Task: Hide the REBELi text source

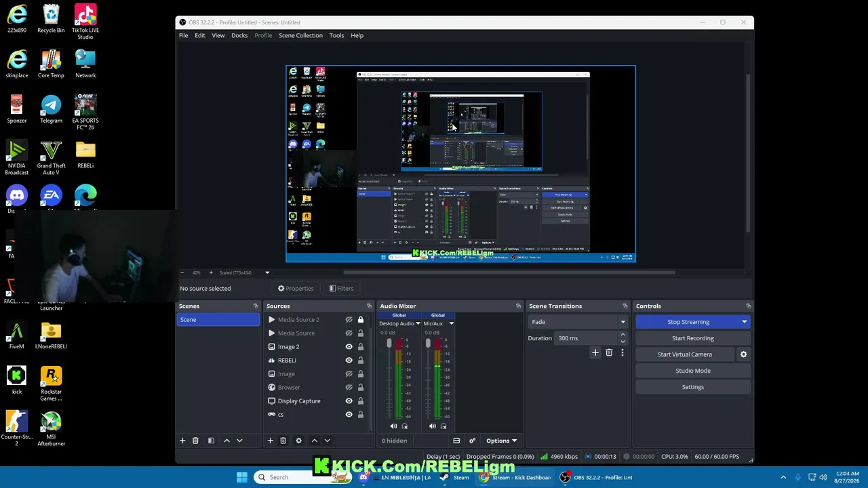Action: pyautogui.click(x=349, y=361)
